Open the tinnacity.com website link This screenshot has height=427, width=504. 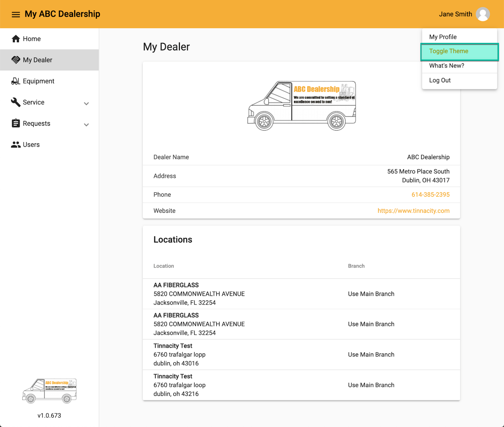point(413,211)
